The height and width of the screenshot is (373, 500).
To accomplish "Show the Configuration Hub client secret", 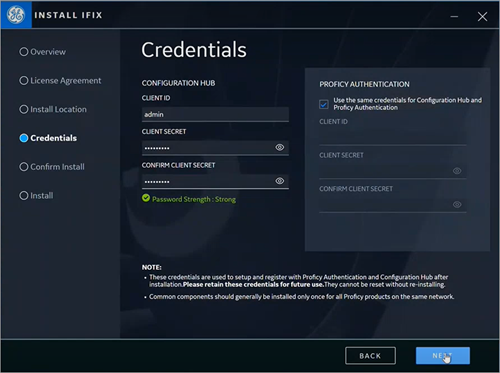I will (x=280, y=147).
